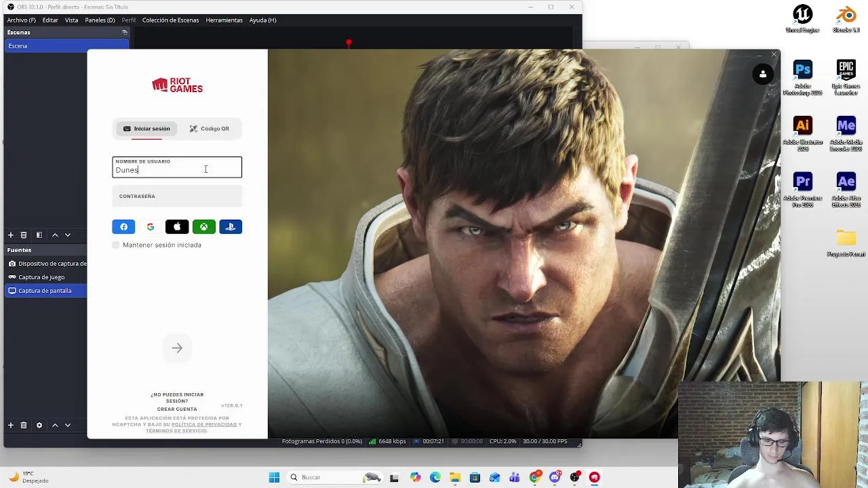Open Colección de Escenas menu

point(170,20)
